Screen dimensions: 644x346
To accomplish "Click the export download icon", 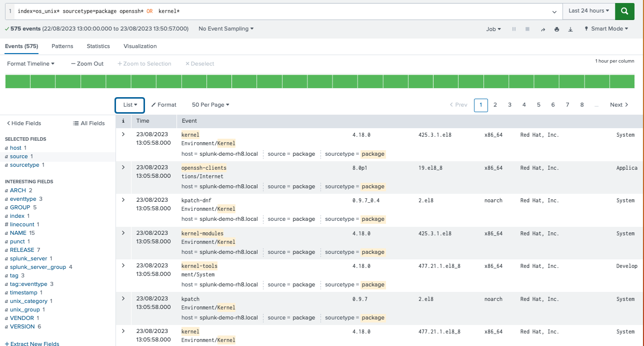I will click(x=570, y=29).
